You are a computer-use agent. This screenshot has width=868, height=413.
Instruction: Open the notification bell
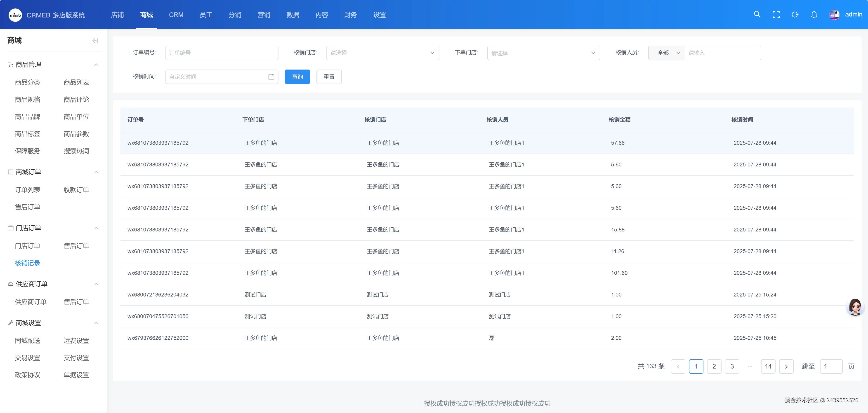[x=814, y=14]
